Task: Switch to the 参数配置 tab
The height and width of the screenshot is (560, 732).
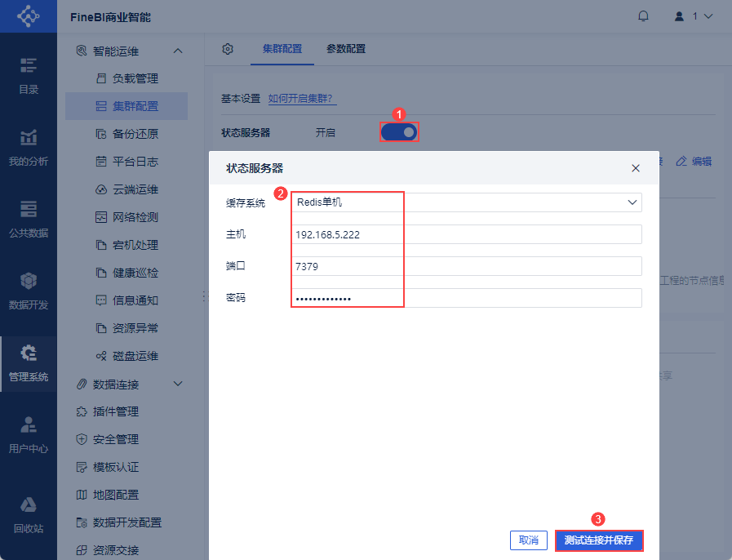Action: 346,49
